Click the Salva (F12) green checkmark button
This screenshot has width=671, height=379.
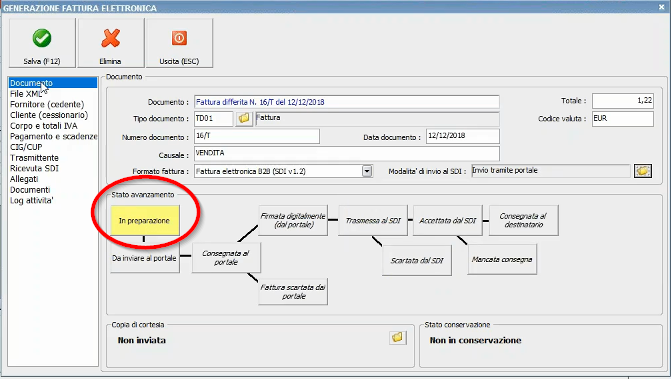point(42,43)
